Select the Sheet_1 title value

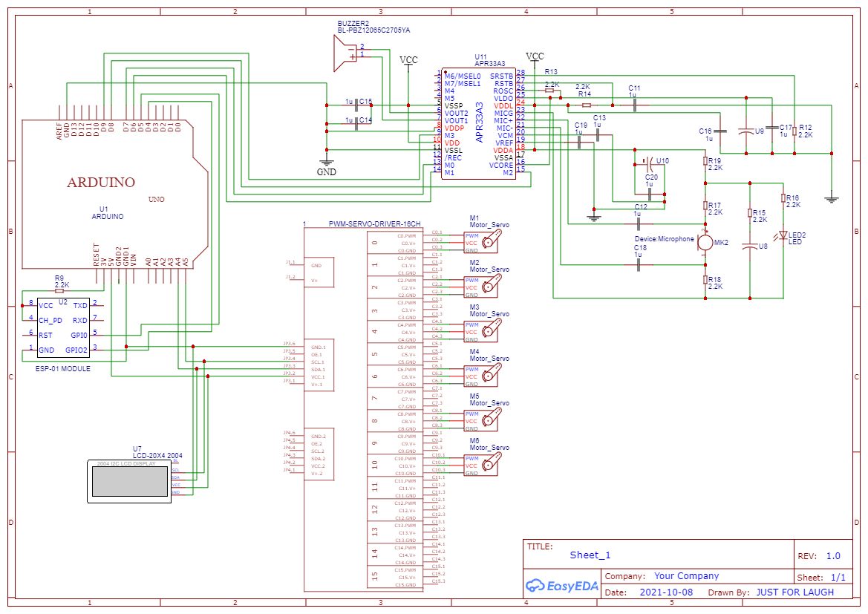click(x=590, y=555)
